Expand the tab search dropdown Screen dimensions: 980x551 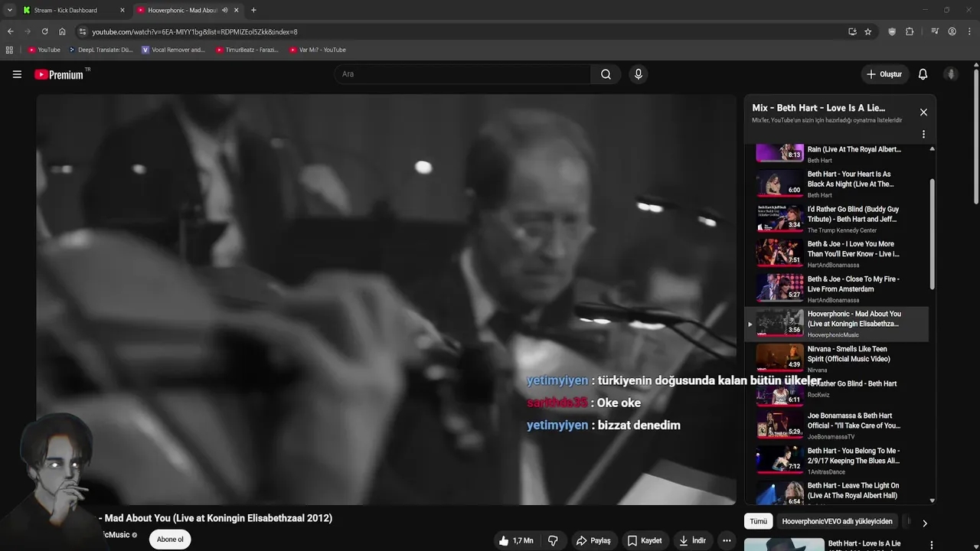pos(9,10)
